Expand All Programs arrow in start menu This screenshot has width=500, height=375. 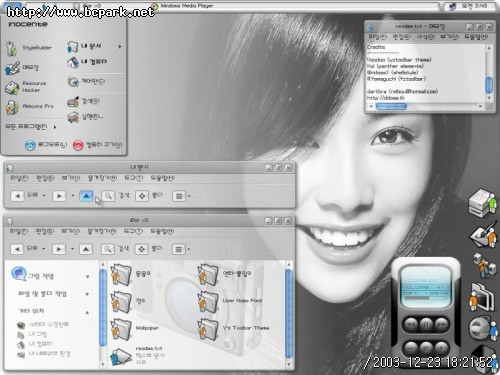pos(55,127)
